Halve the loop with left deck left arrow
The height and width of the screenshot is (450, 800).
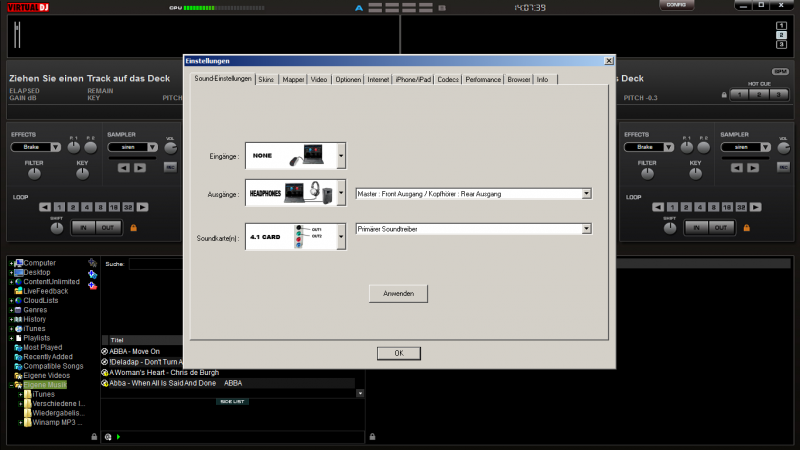coord(45,207)
